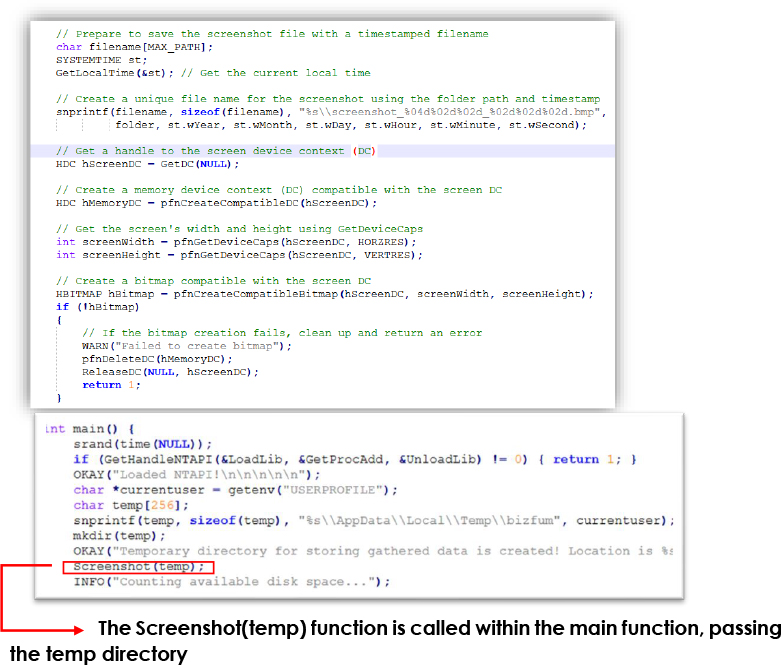This screenshot has height=665, width=781.
Task: Click the 'srand(time(NULL));' line
Action: [142, 444]
